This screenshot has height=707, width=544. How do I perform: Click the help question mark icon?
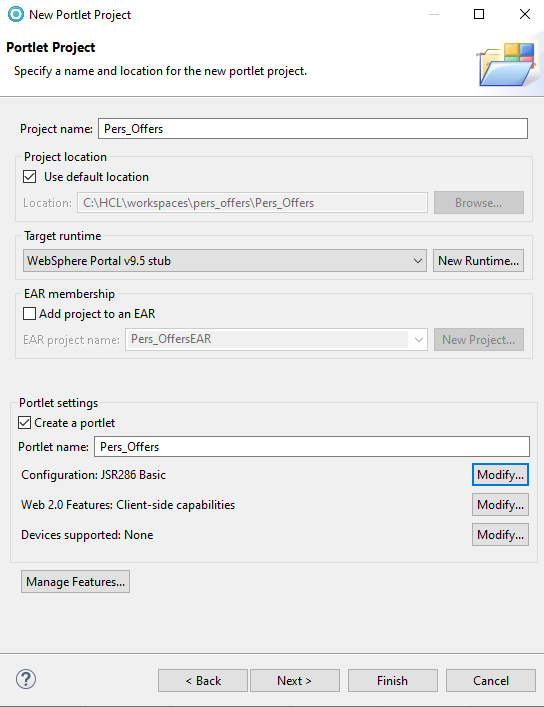tap(26, 679)
